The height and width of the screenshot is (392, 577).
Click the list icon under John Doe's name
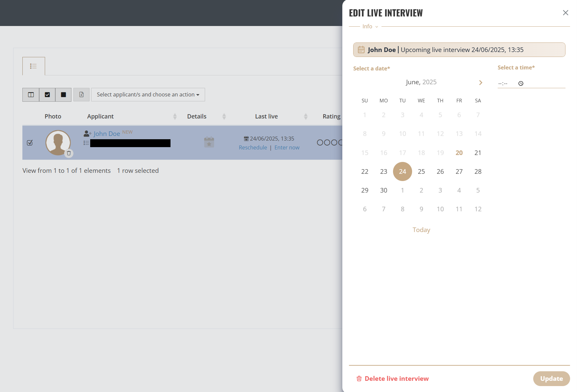pyautogui.click(x=86, y=143)
